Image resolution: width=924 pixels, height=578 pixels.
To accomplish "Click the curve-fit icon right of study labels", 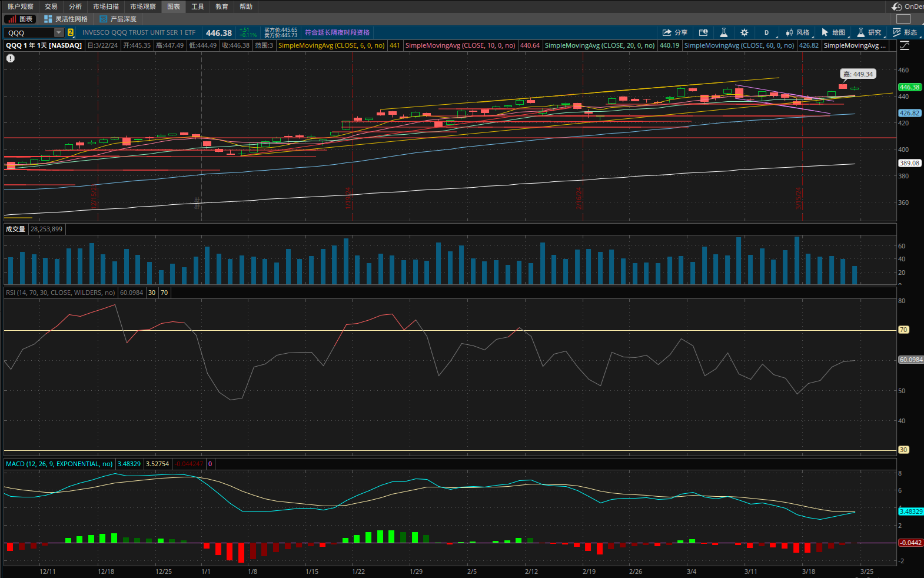I will 905,45.
